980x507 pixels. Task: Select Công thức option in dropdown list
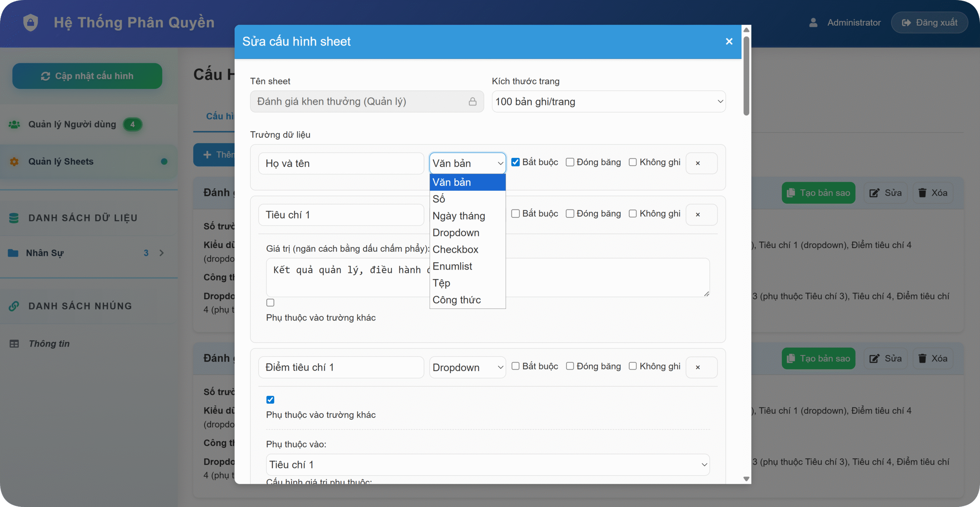click(x=456, y=300)
